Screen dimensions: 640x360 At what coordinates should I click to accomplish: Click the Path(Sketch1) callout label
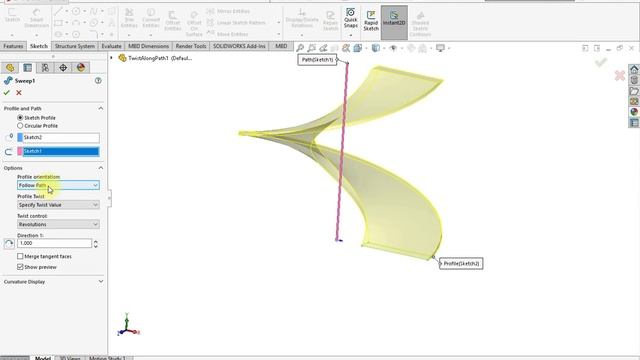[x=317, y=60]
